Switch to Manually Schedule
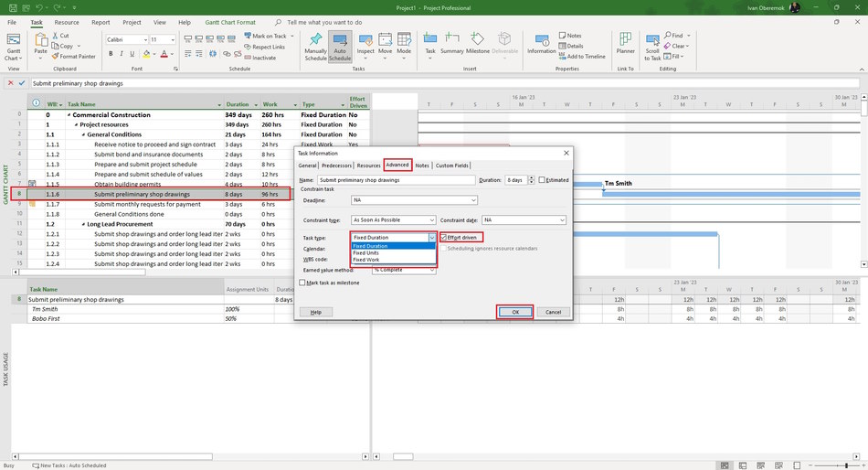 pyautogui.click(x=315, y=47)
